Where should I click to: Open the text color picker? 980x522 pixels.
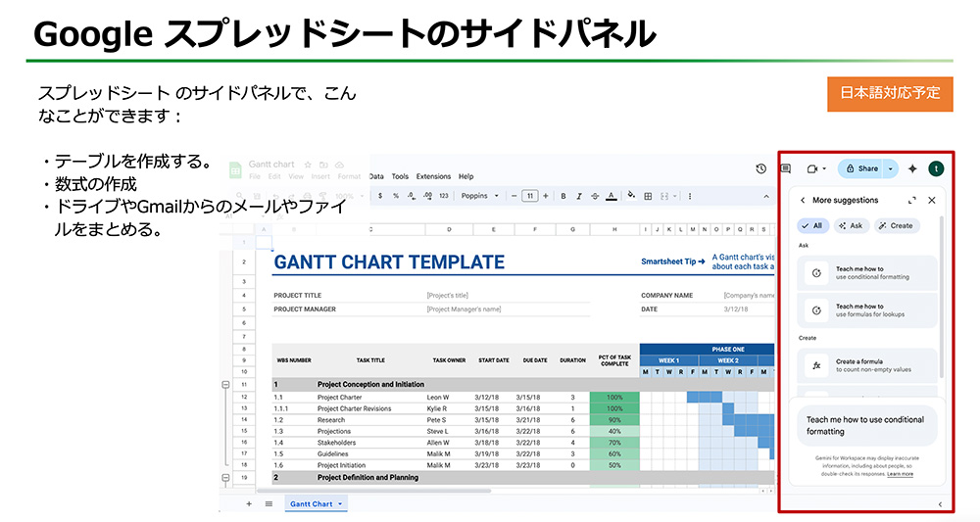point(612,196)
